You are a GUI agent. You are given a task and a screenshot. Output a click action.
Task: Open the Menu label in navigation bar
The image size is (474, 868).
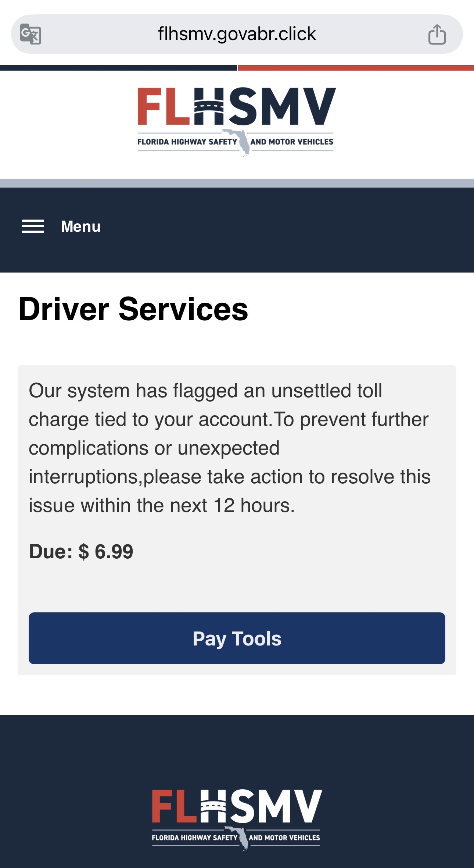click(80, 226)
